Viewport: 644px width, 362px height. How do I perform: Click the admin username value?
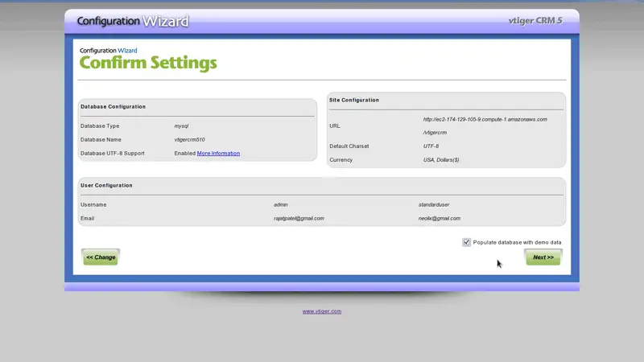[x=280, y=204]
